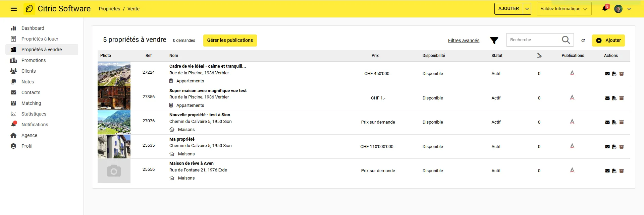The image size is (644, 215).
Task: Click price CHF 110'000'000.- cell
Action: (x=378, y=147)
